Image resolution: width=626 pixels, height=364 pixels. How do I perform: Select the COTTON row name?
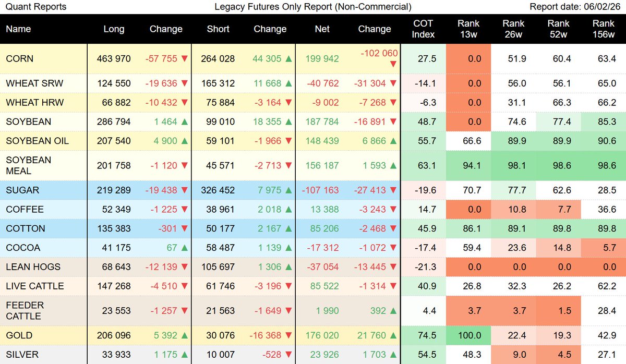tap(26, 228)
